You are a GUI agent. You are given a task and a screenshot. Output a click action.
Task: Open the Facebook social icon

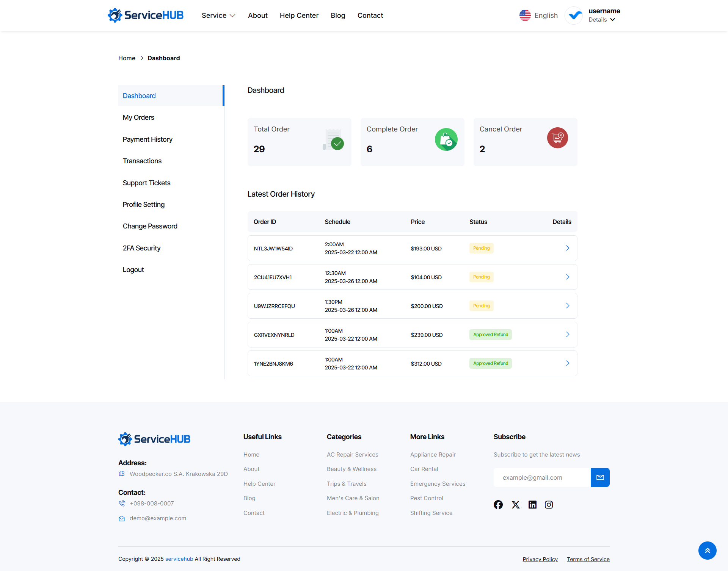(x=498, y=505)
